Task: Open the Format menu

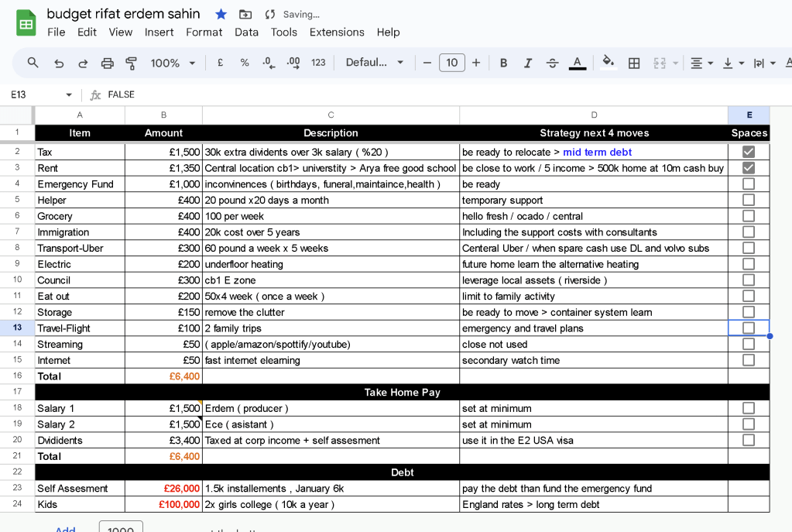Action: [x=204, y=32]
